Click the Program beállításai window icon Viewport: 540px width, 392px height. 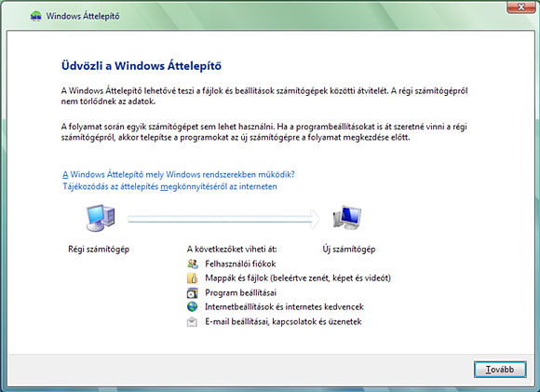pos(192,292)
